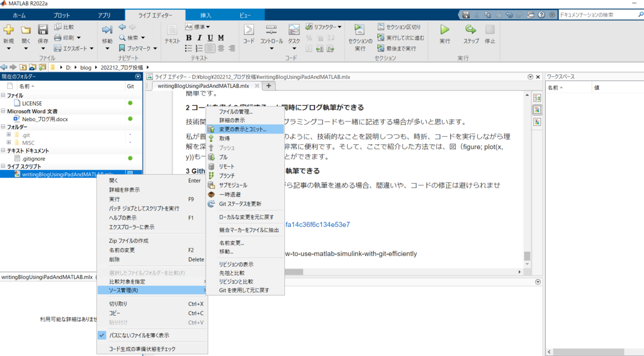Click the numbered list icon
The height and width of the screenshot is (356, 644).
(200, 48)
